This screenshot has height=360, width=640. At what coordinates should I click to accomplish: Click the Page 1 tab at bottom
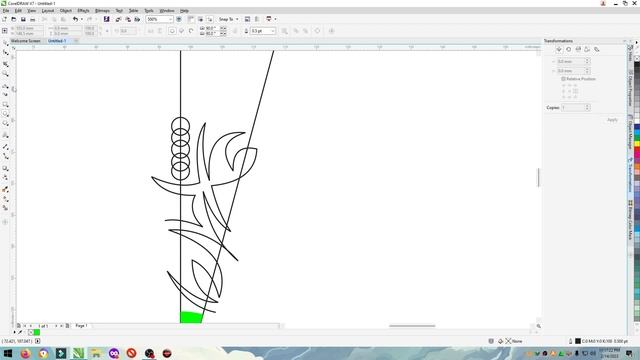tap(81, 326)
